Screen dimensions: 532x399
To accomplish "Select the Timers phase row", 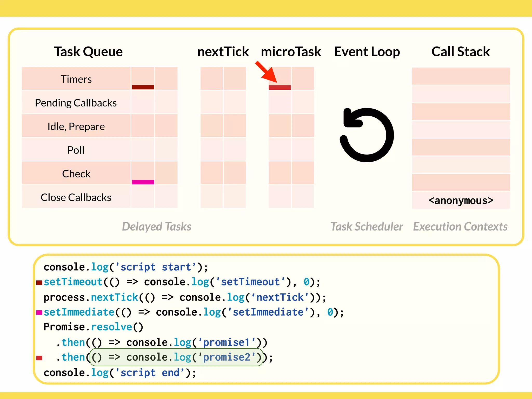I will coord(76,79).
